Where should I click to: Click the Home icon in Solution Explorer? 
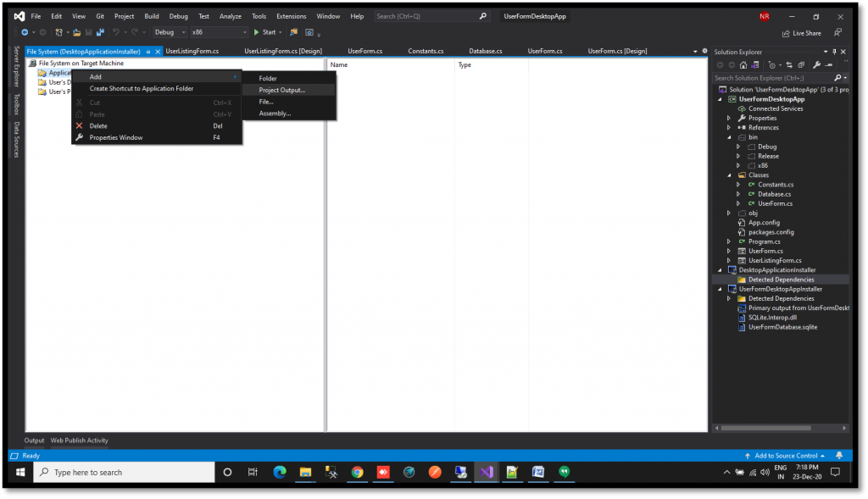click(x=743, y=65)
